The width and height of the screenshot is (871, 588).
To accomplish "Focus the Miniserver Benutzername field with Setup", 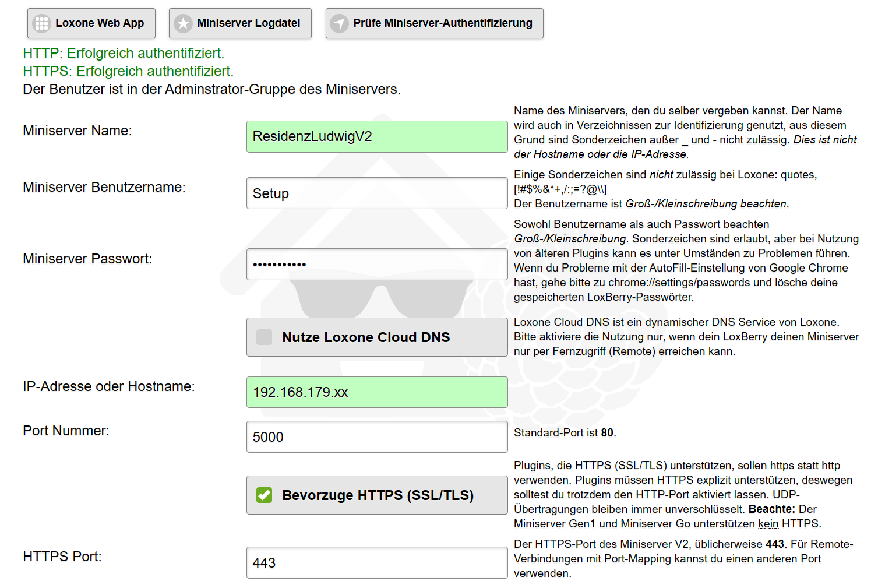I will [x=377, y=193].
